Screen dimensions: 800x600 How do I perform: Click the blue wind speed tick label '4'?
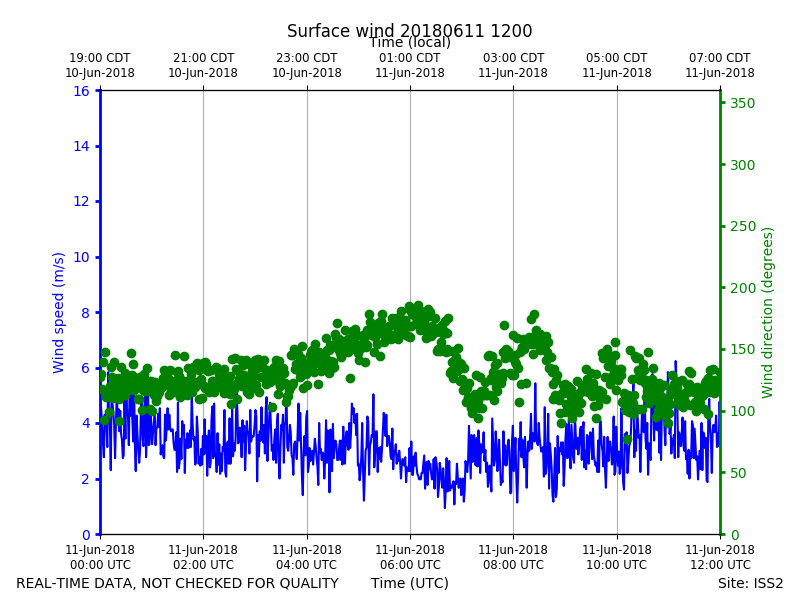(x=85, y=423)
